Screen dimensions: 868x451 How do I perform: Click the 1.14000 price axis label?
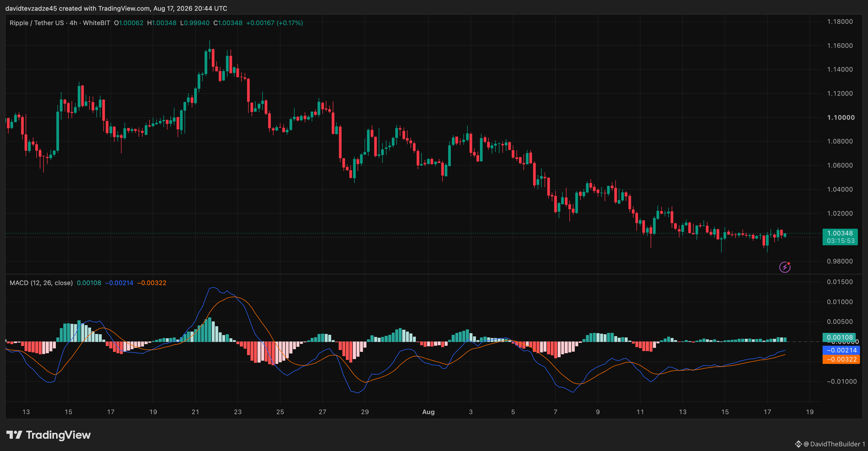(x=840, y=69)
